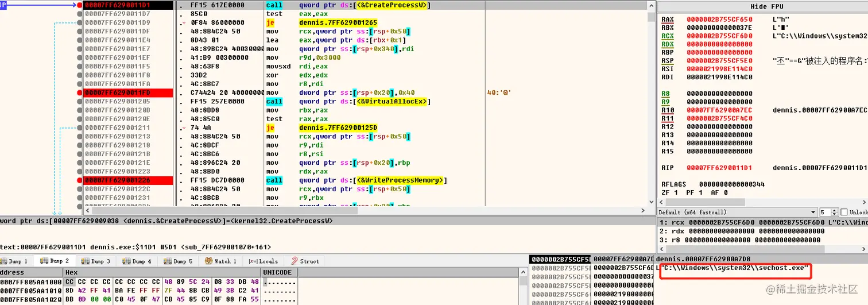Click the RSI register value 0000021998E114C0
The width and height of the screenshot is (868, 305).
[x=719, y=68]
